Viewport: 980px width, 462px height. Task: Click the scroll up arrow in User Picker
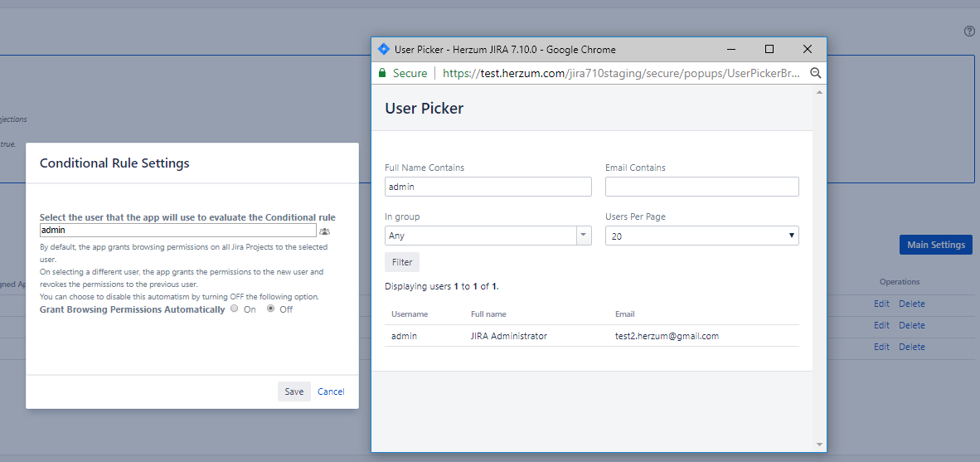click(x=819, y=92)
